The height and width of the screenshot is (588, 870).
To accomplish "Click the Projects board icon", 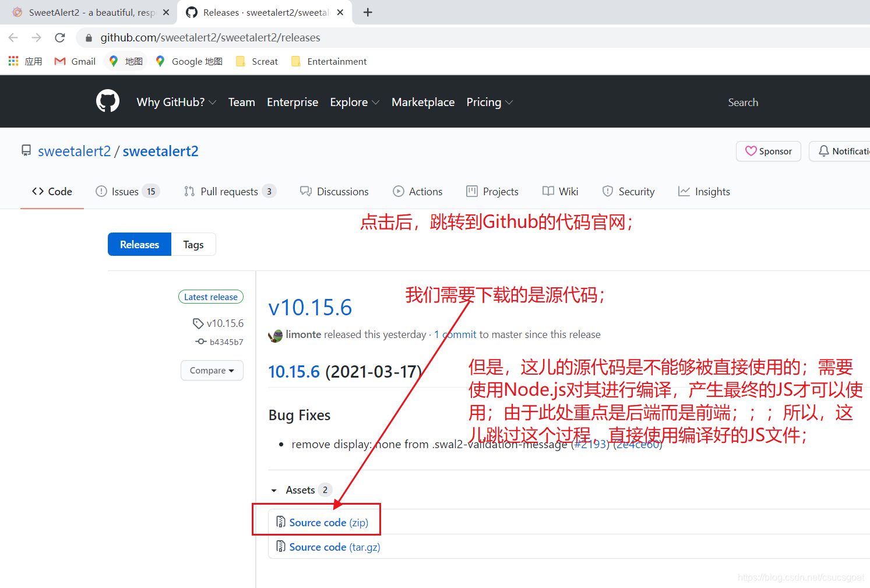I will point(471,191).
